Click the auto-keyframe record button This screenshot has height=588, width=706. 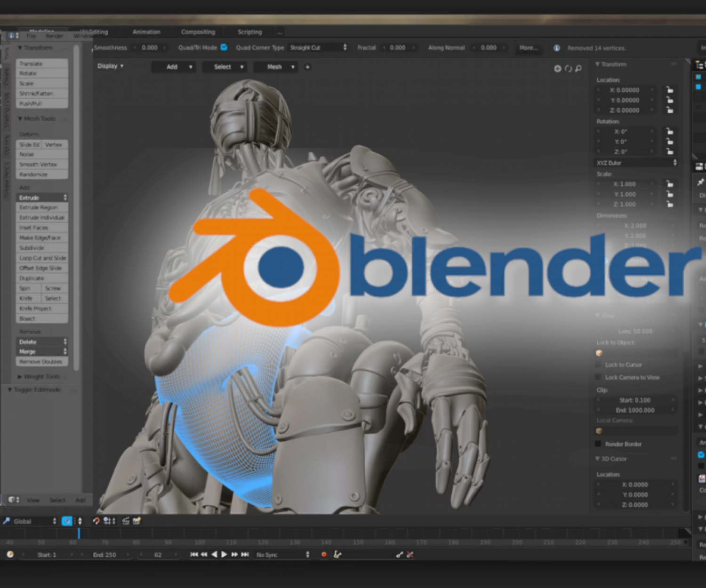(x=324, y=555)
